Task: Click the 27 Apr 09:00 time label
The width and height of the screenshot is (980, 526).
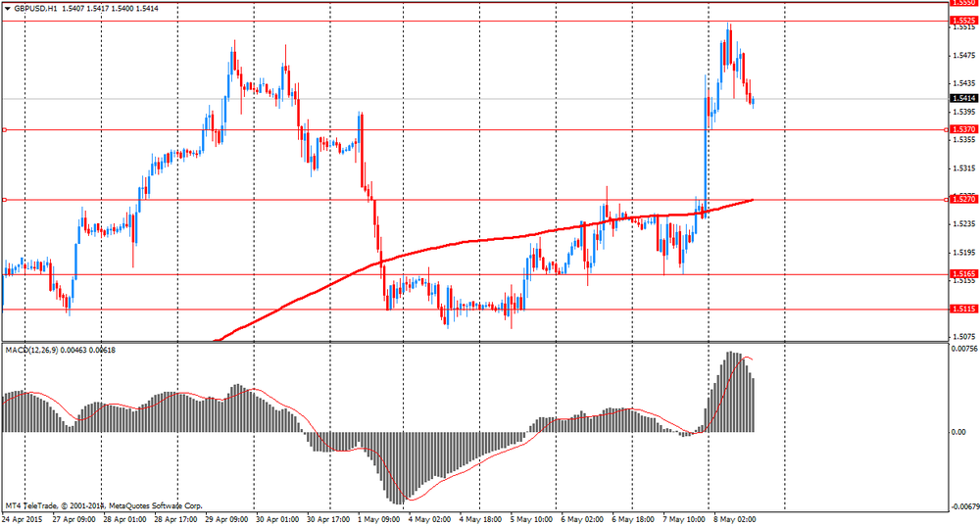Action: coord(73,519)
